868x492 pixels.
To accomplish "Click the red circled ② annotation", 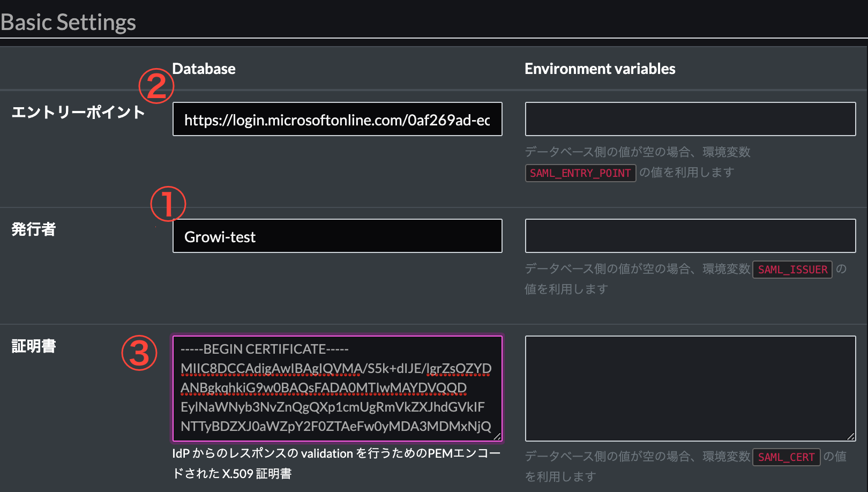I will point(155,85).
